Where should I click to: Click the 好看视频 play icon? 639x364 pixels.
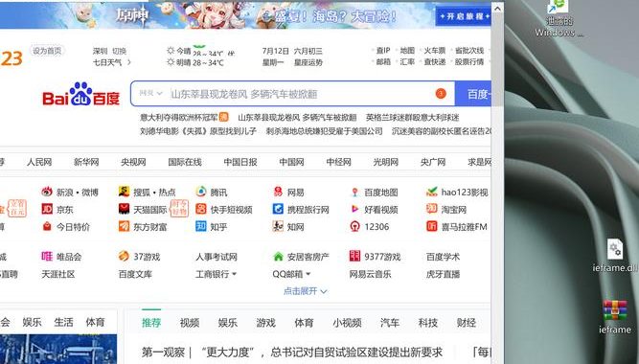click(x=355, y=209)
